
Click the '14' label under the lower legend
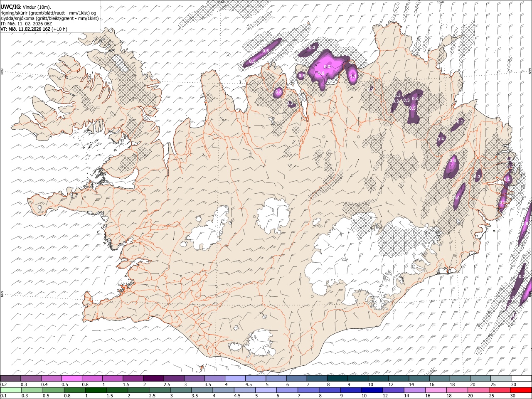click(x=406, y=396)
